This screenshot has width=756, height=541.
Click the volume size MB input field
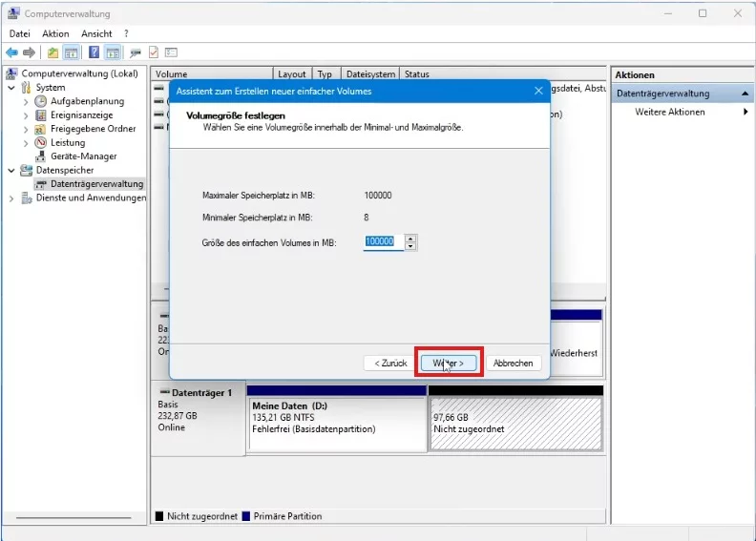coord(384,241)
